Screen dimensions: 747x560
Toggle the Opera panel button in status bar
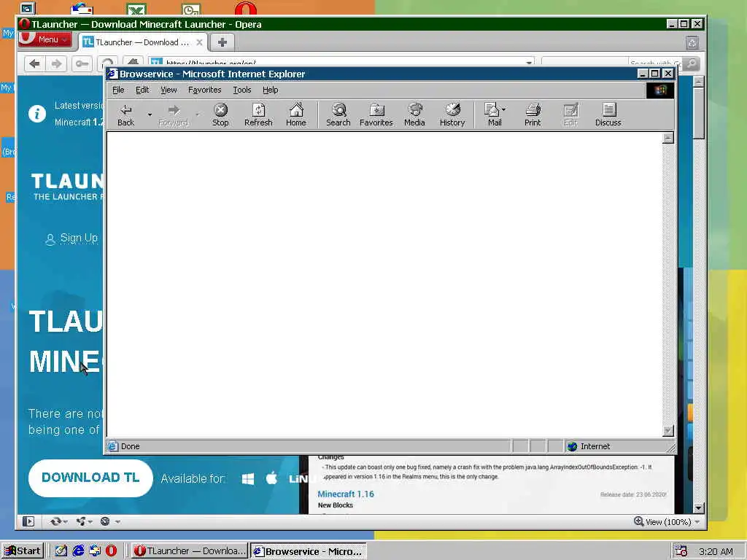[28, 521]
